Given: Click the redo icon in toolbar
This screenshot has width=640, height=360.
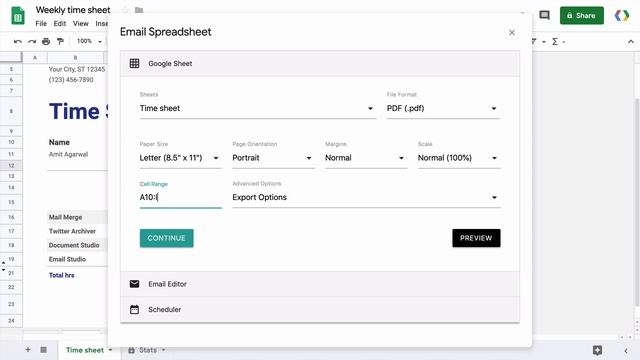Looking at the screenshot, I should pyautogui.click(x=32, y=41).
